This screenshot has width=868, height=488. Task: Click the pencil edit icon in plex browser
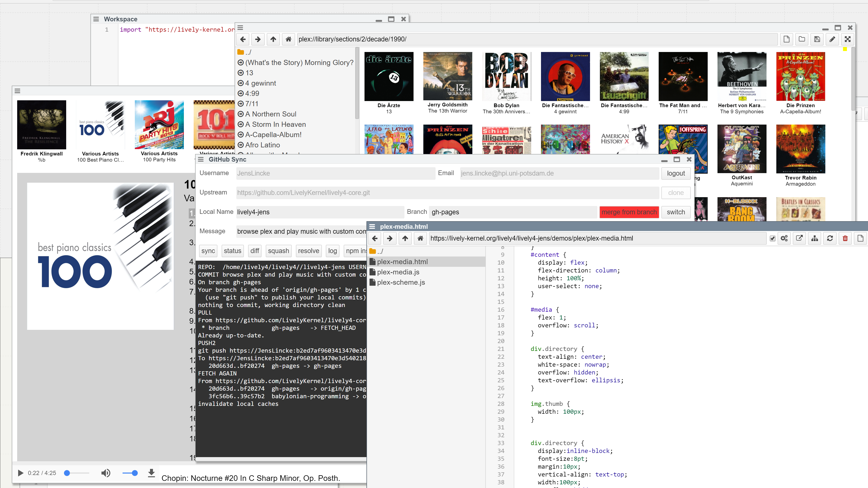point(832,39)
